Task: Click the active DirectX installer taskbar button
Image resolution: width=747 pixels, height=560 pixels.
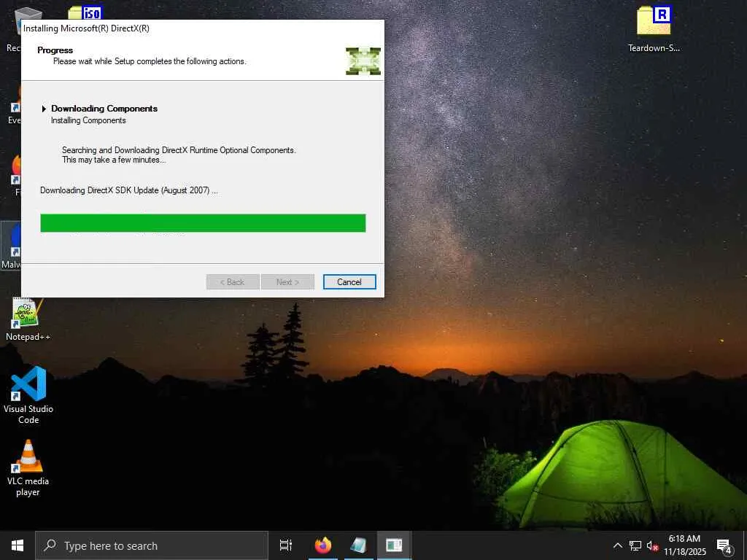Action: [x=394, y=545]
